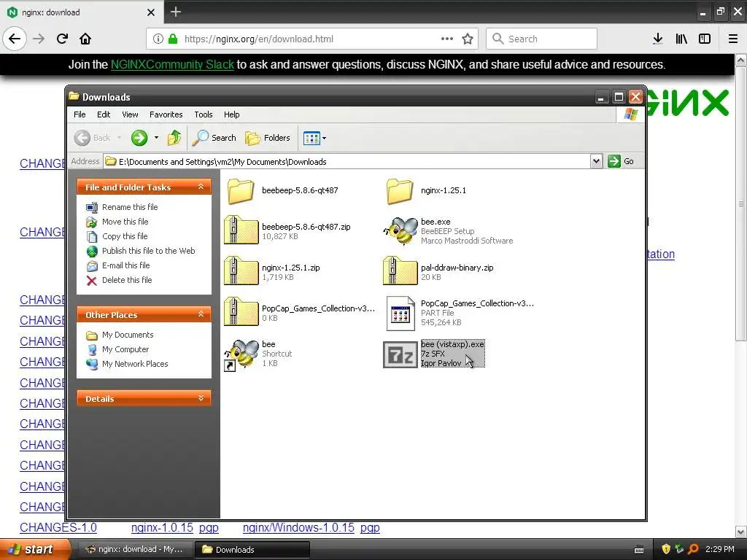Click E-mail this file
The width and height of the screenshot is (747, 560).
125,265
